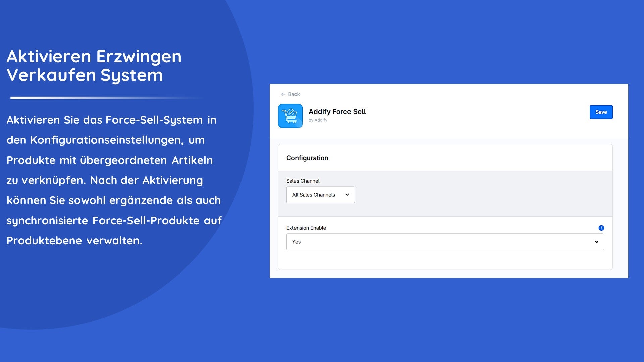Image resolution: width=644 pixels, height=362 pixels.
Task: Click the Extension Enable label
Action: [306, 228]
